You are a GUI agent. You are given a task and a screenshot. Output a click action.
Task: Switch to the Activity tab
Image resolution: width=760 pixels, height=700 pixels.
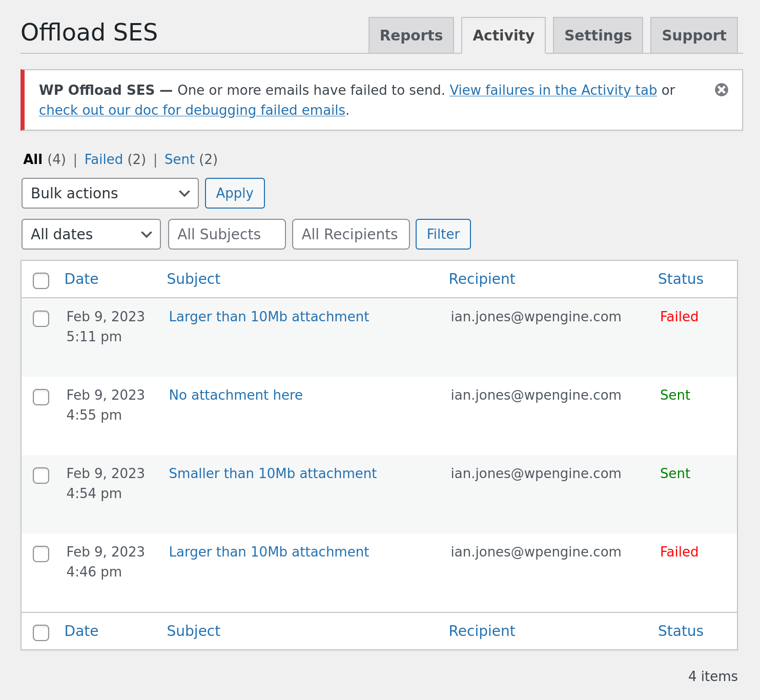tap(503, 35)
